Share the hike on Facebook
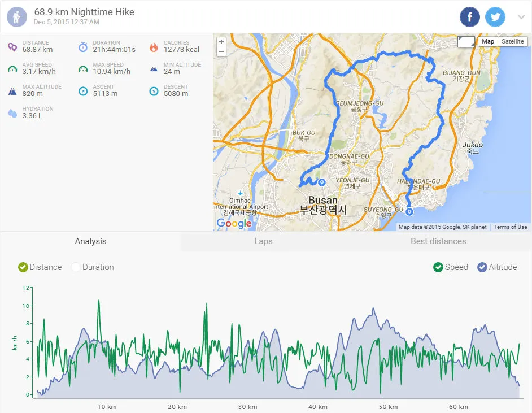The image size is (532, 413). coord(469,16)
